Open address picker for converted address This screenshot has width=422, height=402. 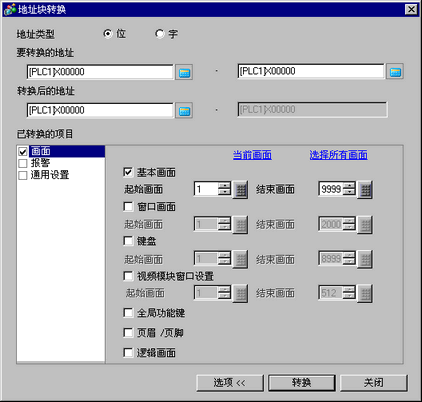coord(184,111)
